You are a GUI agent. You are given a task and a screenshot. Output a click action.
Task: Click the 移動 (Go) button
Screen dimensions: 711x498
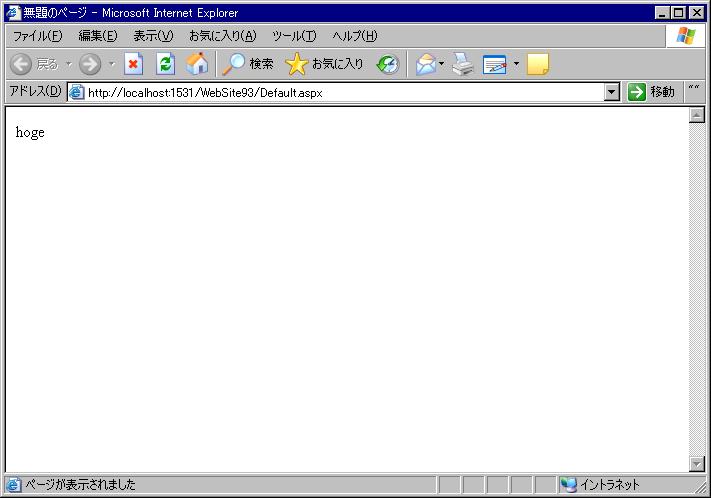[x=652, y=92]
